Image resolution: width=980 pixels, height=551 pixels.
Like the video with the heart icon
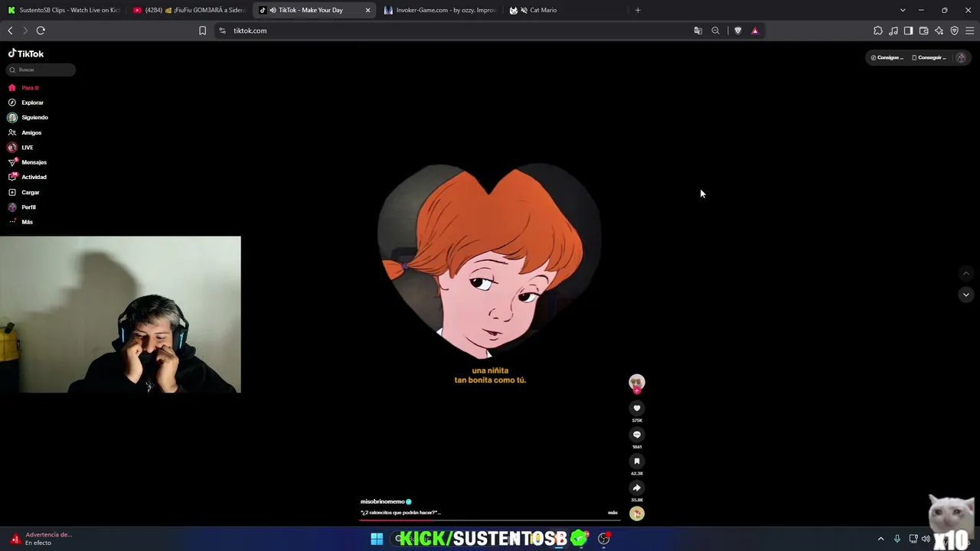[636, 409]
